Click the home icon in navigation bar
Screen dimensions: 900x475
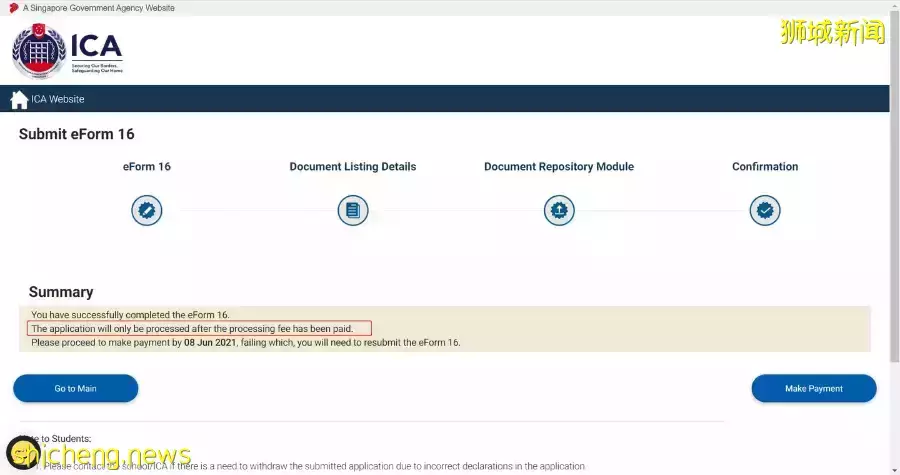(x=19, y=99)
